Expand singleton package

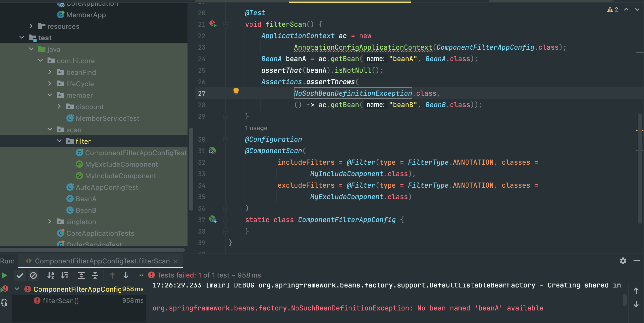click(x=50, y=221)
